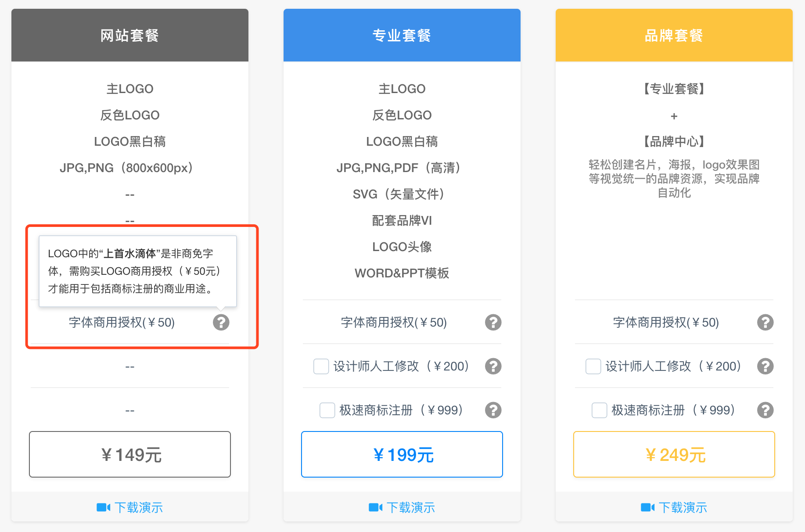Check 设计师人工修改 in 品牌套餐
Screen dimensions: 805x532
(593, 366)
